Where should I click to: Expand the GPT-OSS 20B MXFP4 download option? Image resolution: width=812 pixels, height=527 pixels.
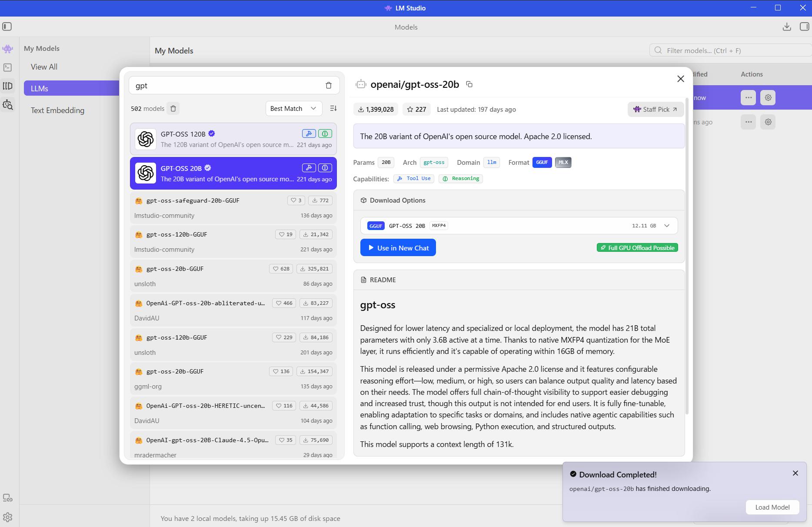coord(666,226)
